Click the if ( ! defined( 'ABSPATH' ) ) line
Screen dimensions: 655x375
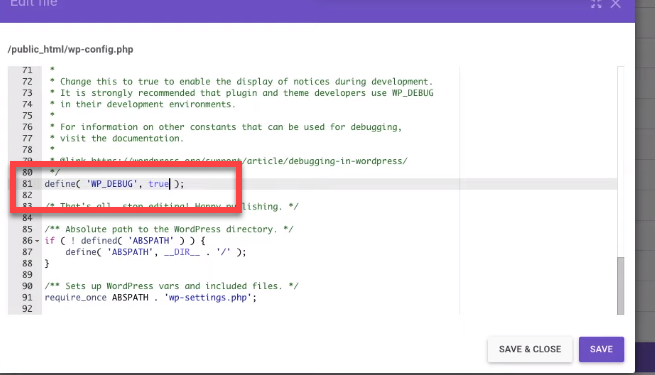pyautogui.click(x=125, y=241)
